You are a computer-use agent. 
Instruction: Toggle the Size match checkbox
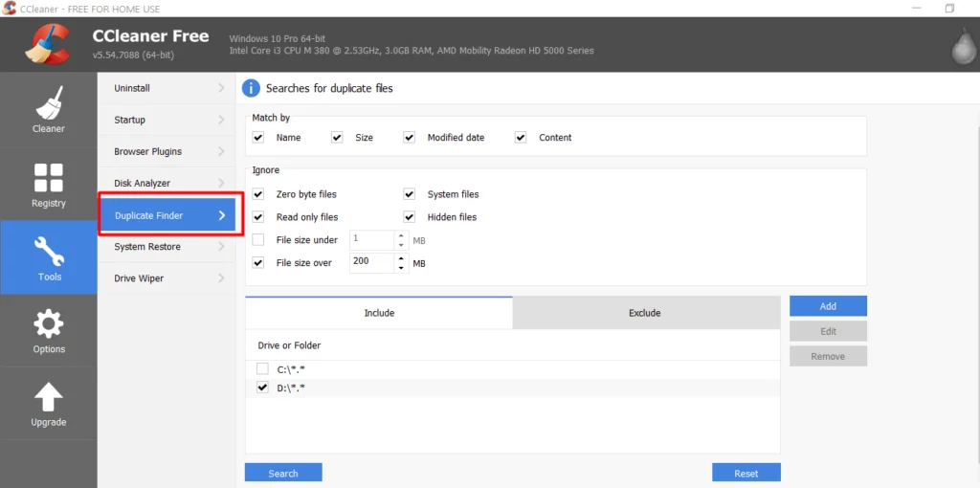[x=337, y=138]
